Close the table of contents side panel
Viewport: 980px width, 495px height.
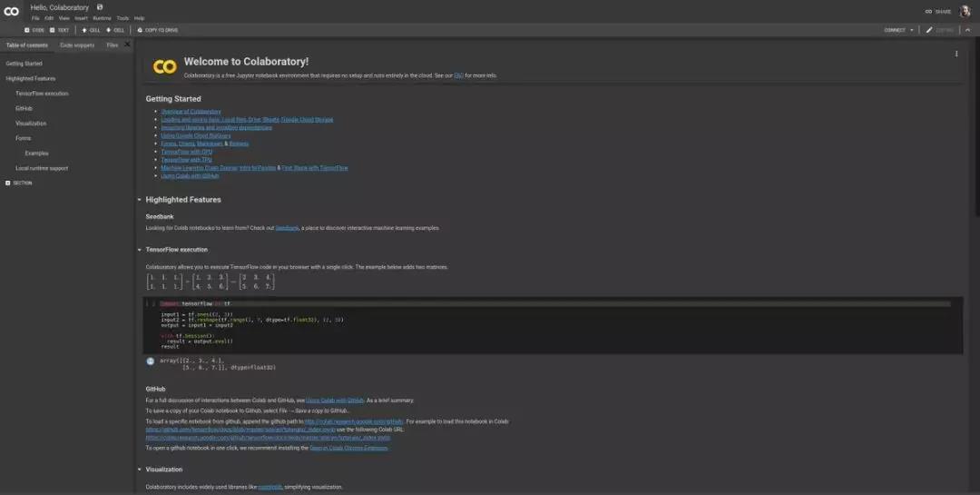pyautogui.click(x=128, y=45)
